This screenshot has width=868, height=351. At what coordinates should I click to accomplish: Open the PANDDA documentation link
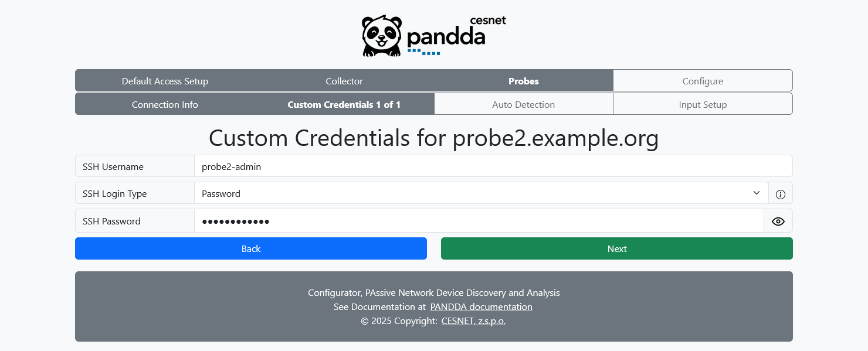481,306
